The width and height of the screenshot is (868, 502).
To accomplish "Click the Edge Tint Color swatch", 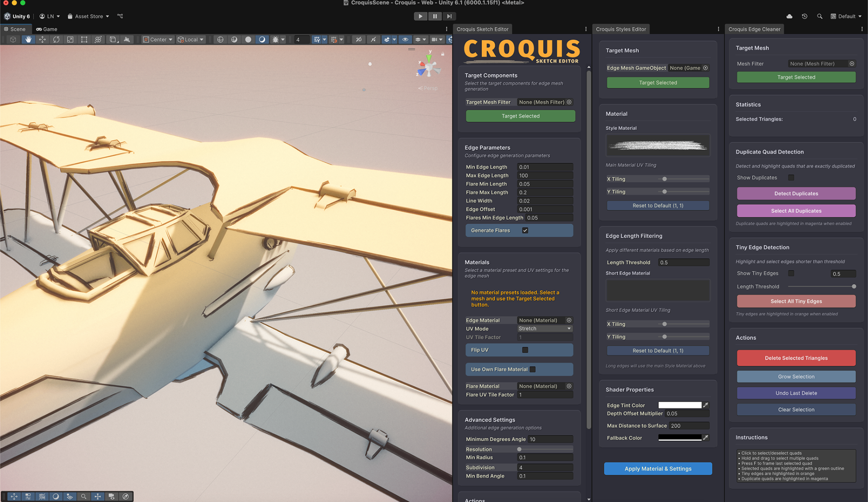I will click(x=679, y=405).
